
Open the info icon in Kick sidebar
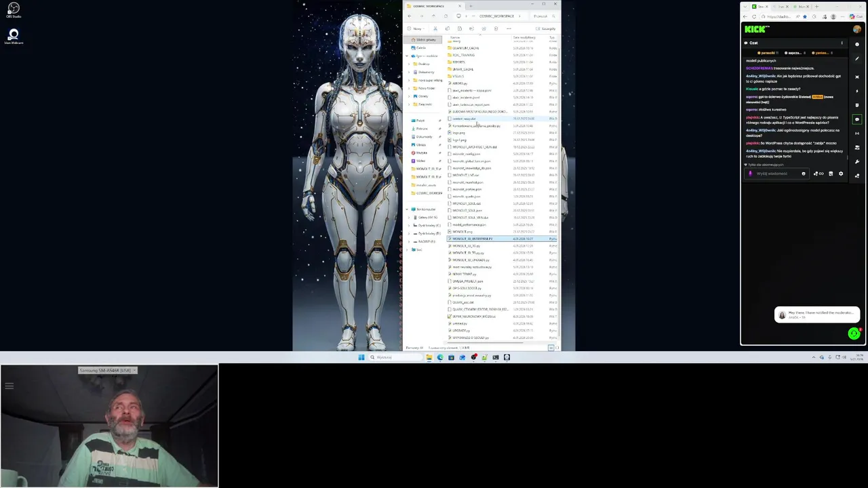(857, 45)
